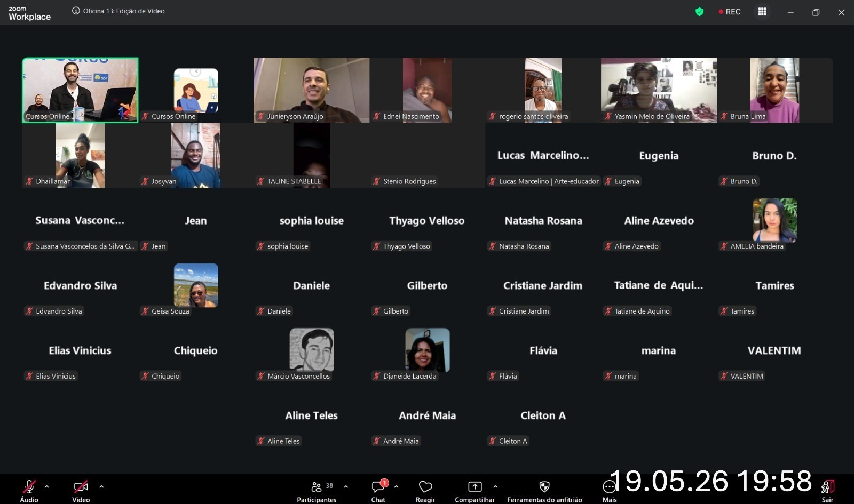The height and width of the screenshot is (504, 854).
Task: Click the VALENTIM name label
Action: pyautogui.click(x=747, y=377)
